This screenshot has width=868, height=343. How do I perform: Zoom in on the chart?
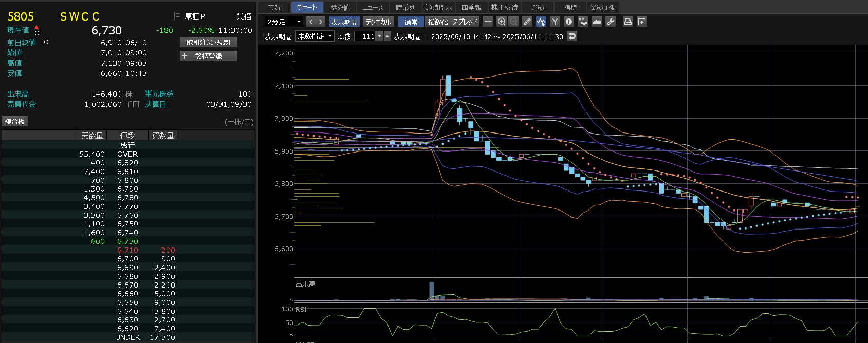[502, 22]
